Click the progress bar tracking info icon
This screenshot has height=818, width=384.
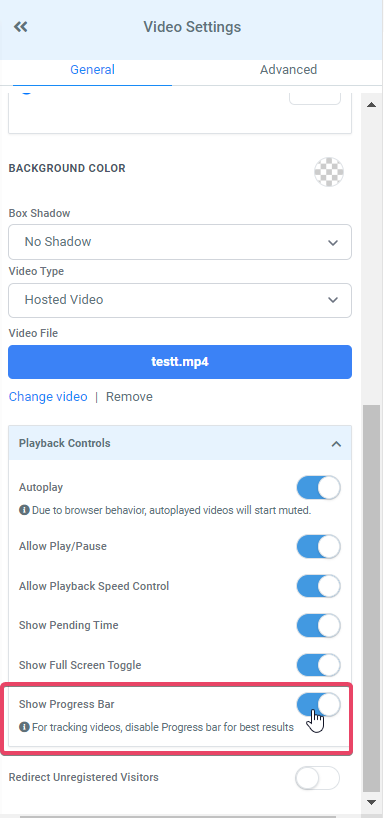point(24,727)
